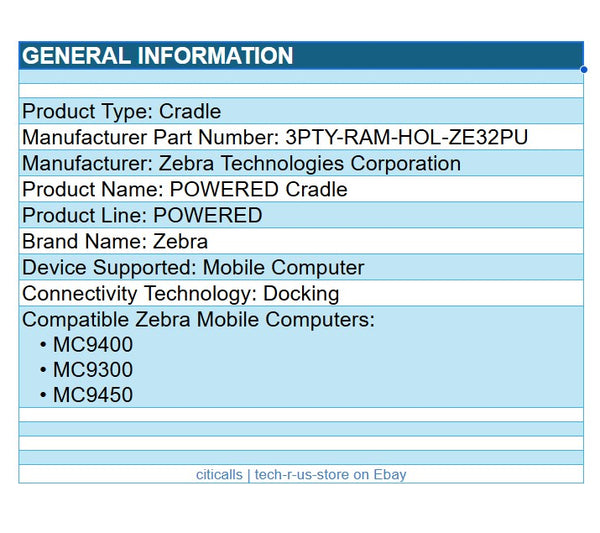The height and width of the screenshot is (533, 600).
Task: Click the empty white row above Product Type
Action: tap(300, 90)
